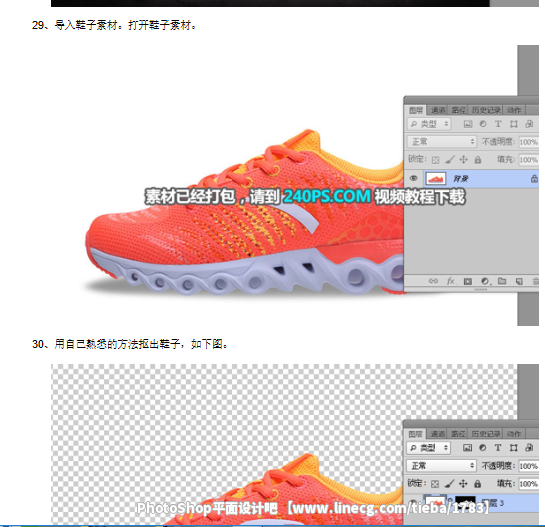Switch to 路径 tab in step 30 panel
The image size is (545, 527).
click(458, 434)
